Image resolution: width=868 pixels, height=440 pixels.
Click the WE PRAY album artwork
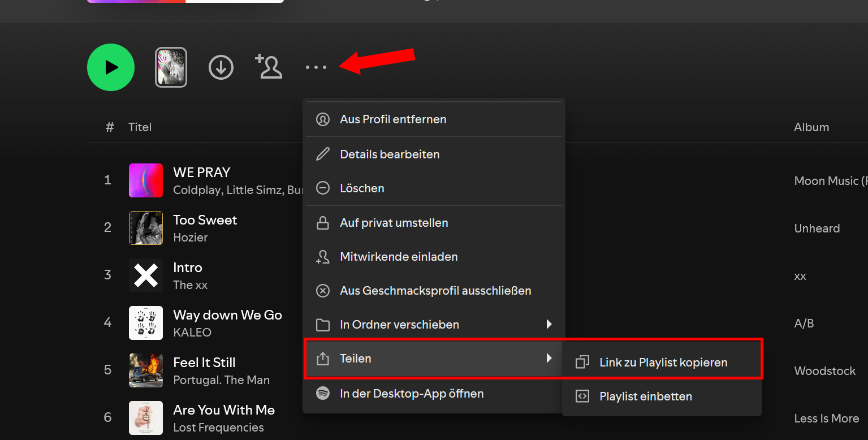[146, 180]
